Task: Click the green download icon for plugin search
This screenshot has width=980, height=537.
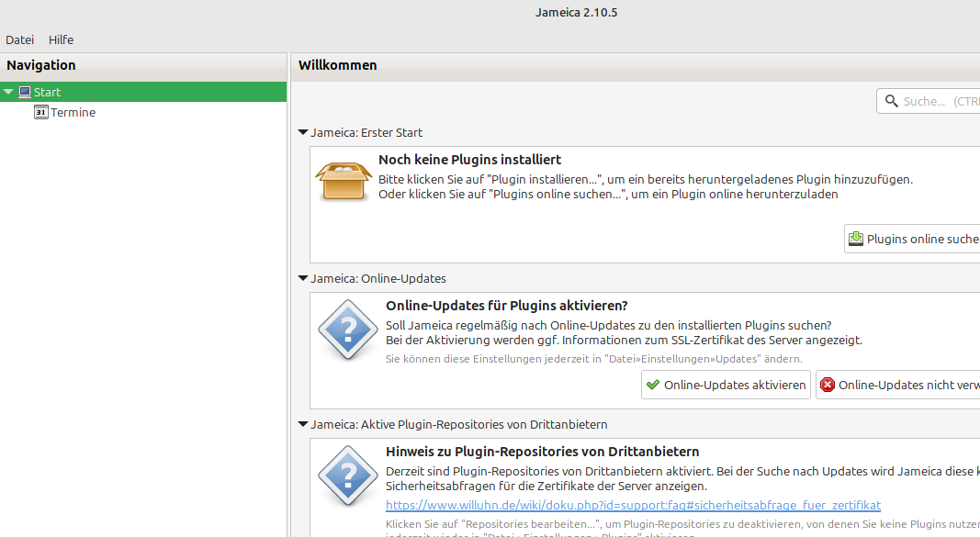Action: [856, 240]
